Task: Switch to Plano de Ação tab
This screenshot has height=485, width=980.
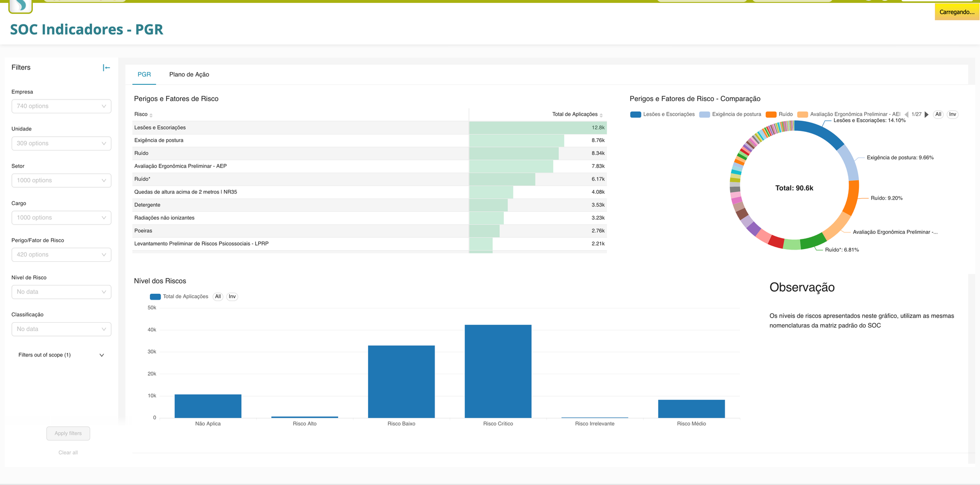Action: (x=189, y=75)
